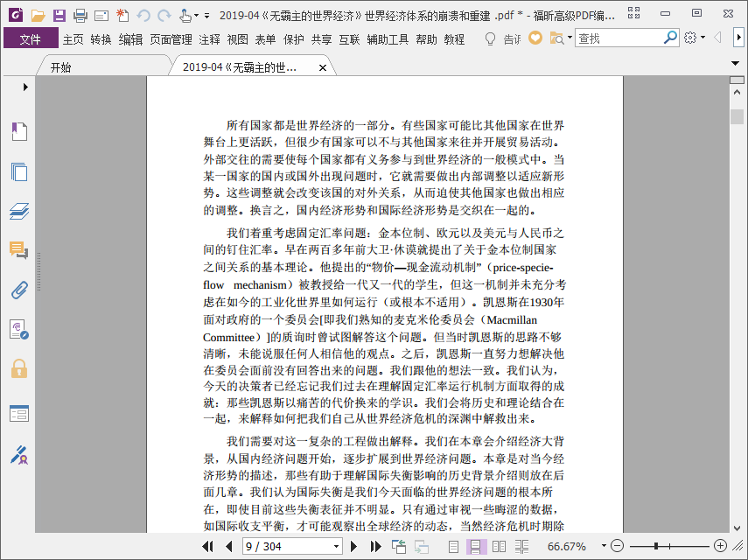Open the 教程 ribbon tab
This screenshot has width=748, height=560.
tap(454, 39)
